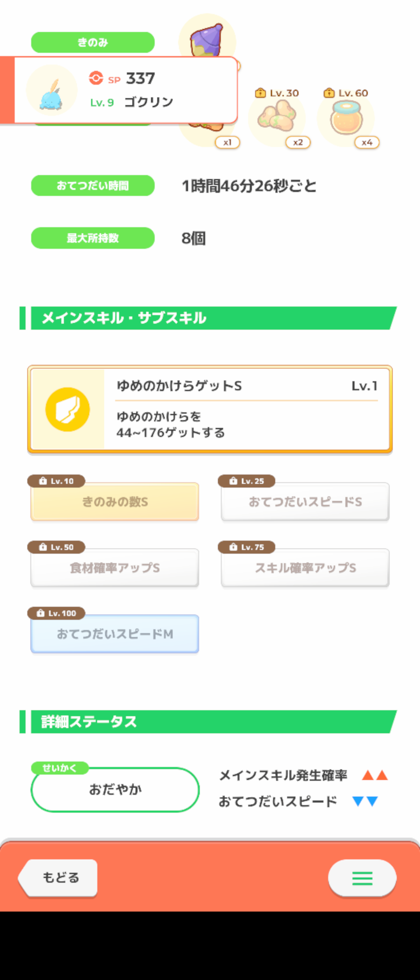Tap the Lv.60 locked honey jar ingredient

(x=346, y=117)
